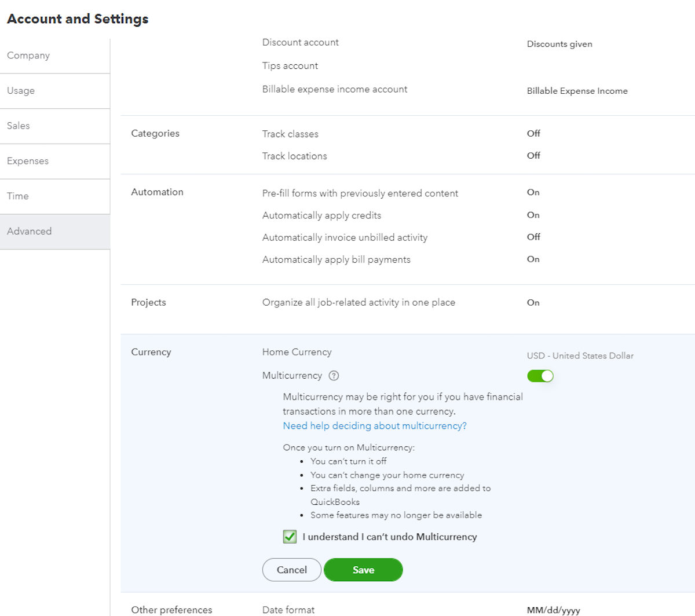The height and width of the screenshot is (616, 695).
Task: Go to the Sales settings tab
Action: coord(19,126)
